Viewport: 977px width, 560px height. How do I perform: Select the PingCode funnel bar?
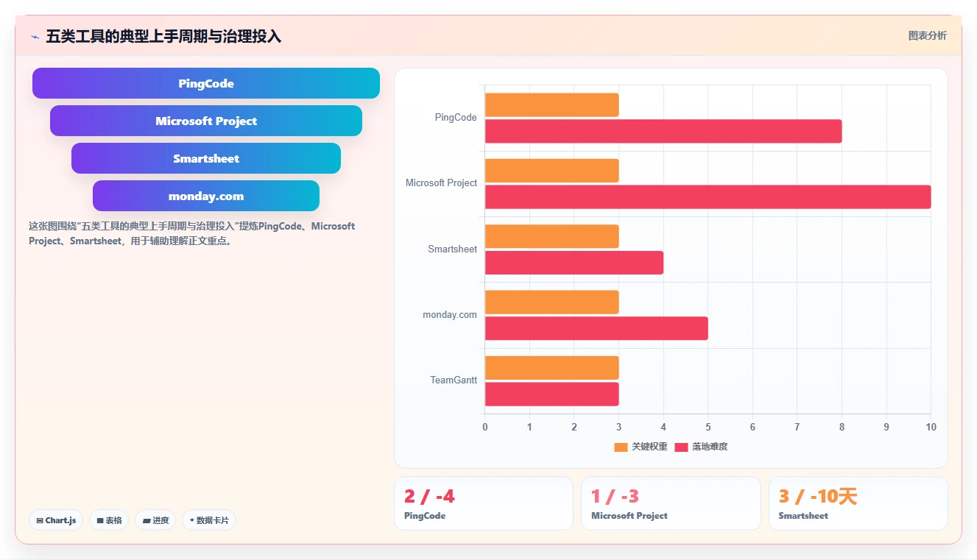[x=206, y=83]
